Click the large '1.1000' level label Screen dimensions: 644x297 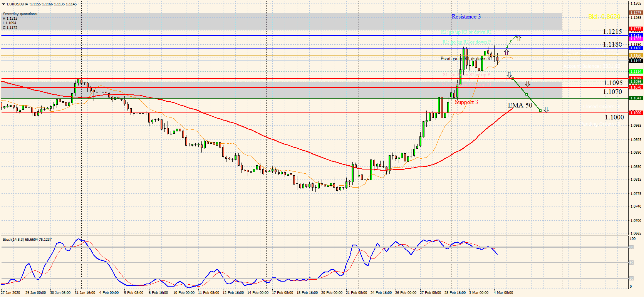tap(614, 117)
